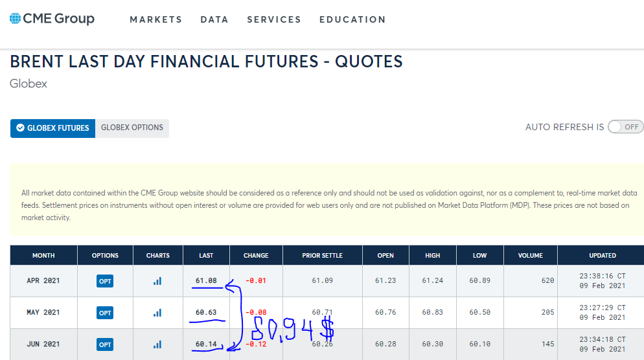The image size is (644, 360).
Task: Open the APR 2021 chart icon
Action: (157, 281)
